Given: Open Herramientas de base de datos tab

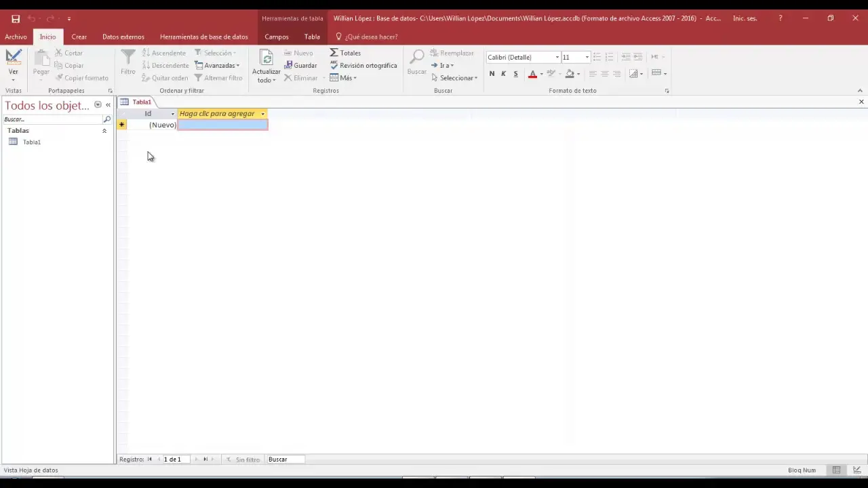Looking at the screenshot, I should tap(204, 37).
